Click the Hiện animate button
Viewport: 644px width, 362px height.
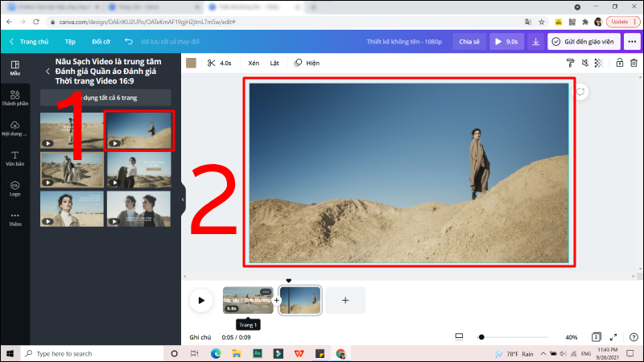[x=307, y=63]
